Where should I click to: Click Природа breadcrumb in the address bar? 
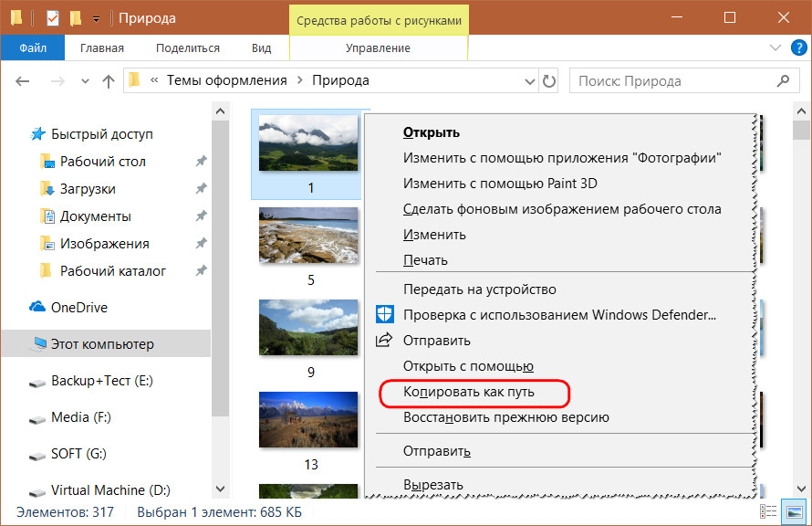pyautogui.click(x=340, y=80)
